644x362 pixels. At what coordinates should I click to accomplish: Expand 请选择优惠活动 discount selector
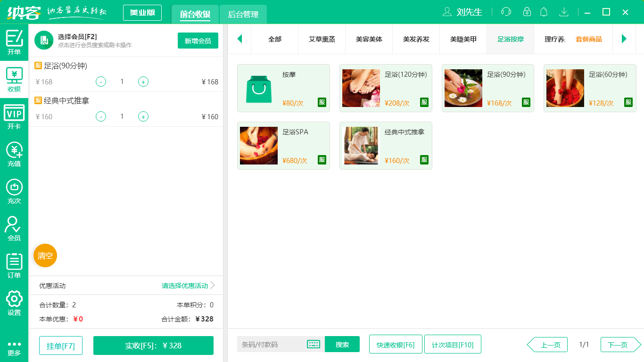(x=184, y=285)
